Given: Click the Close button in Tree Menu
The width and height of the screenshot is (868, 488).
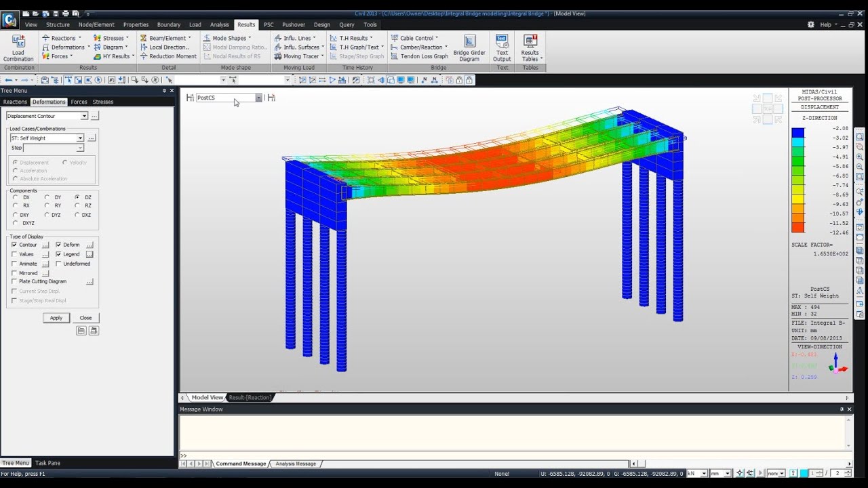Looking at the screenshot, I should tap(85, 317).
